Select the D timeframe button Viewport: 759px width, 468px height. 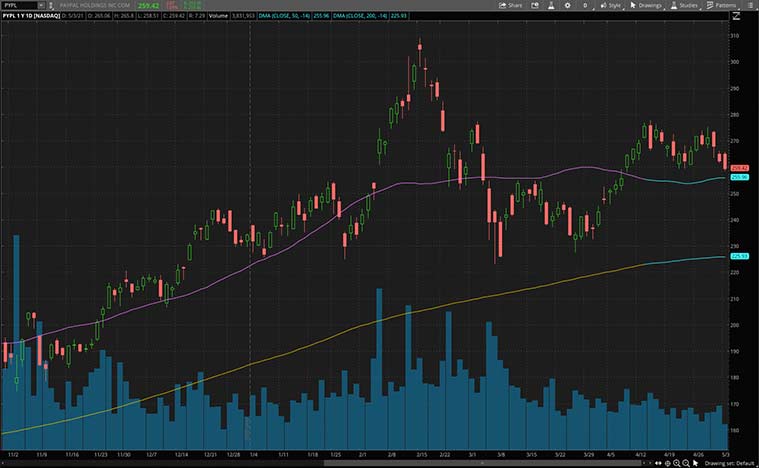tap(583, 5)
